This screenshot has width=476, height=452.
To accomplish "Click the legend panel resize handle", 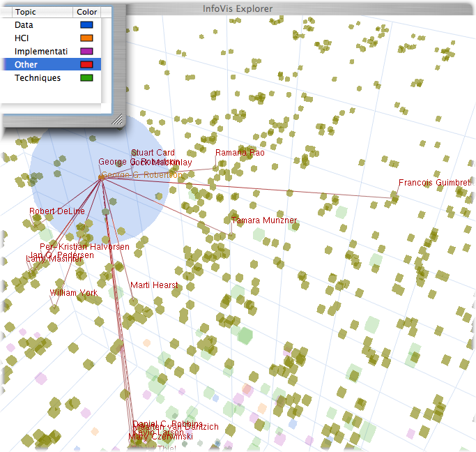I will [117, 119].
